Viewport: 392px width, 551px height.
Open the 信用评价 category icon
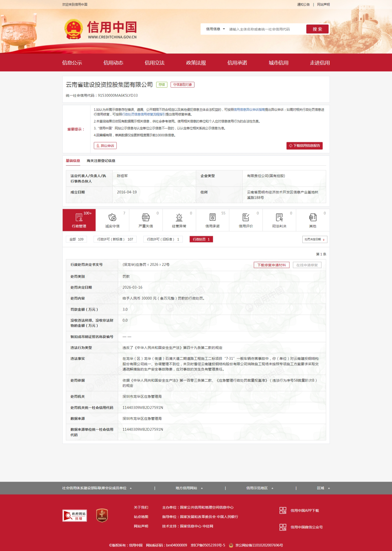[x=246, y=217]
